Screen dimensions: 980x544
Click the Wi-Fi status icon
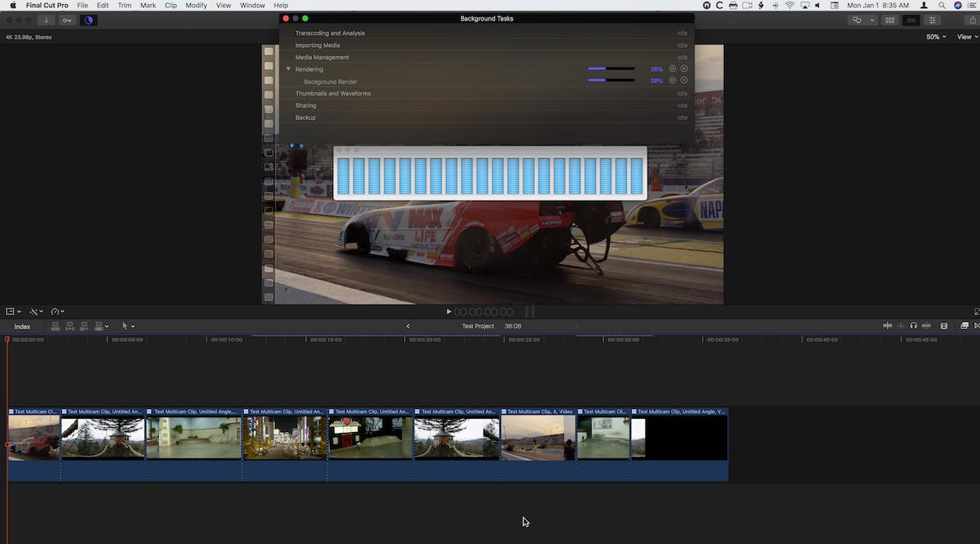790,5
